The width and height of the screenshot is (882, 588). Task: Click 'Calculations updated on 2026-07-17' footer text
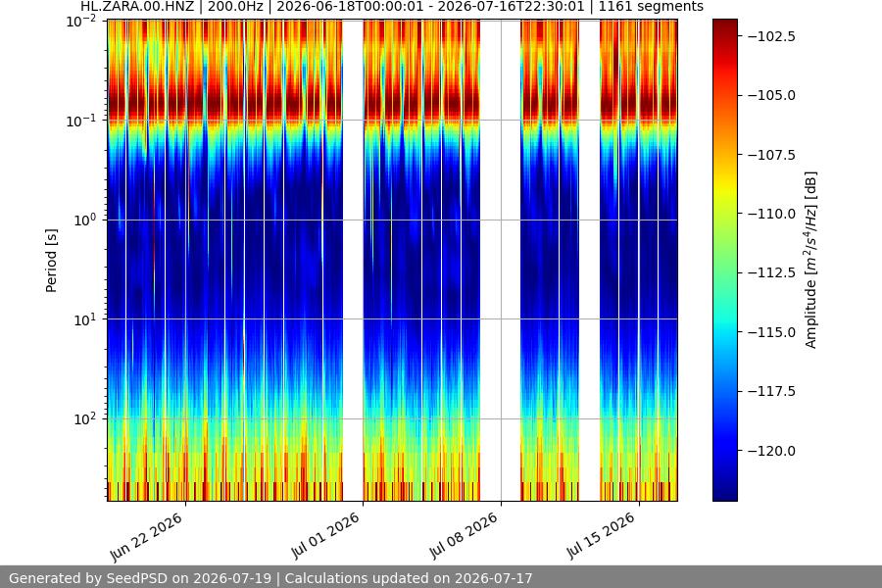click(409, 578)
